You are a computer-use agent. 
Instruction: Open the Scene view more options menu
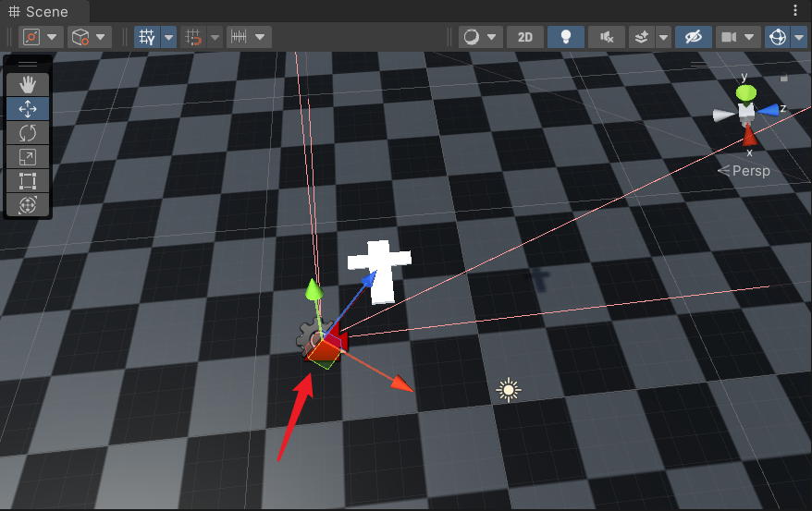click(x=795, y=10)
